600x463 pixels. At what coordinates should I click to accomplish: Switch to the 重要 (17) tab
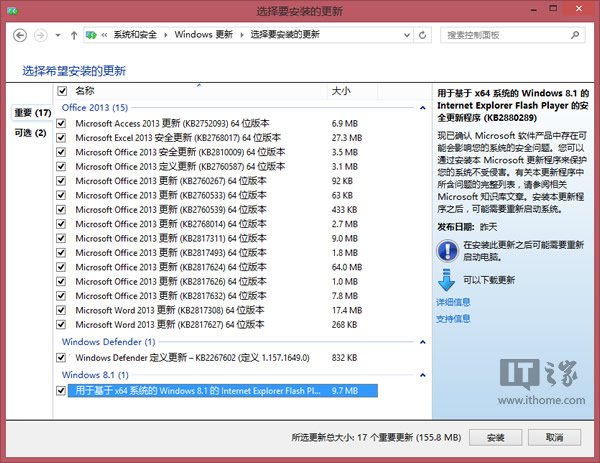click(33, 113)
